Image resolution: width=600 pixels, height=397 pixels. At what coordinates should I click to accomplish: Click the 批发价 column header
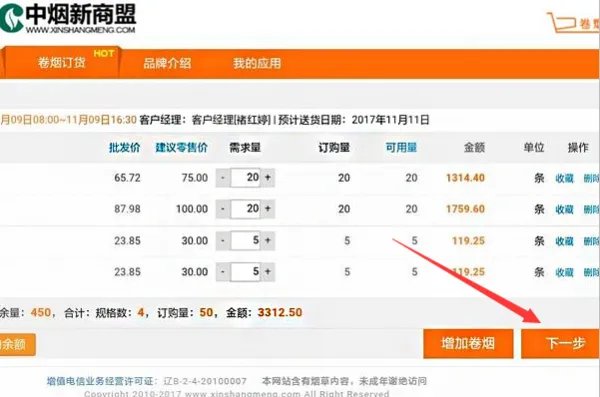pyautogui.click(x=125, y=147)
